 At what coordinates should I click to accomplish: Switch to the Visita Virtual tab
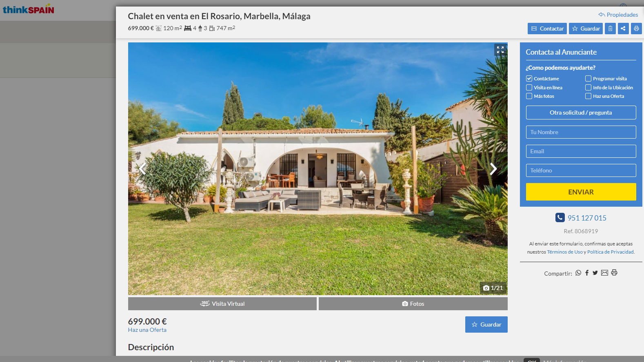(x=222, y=304)
